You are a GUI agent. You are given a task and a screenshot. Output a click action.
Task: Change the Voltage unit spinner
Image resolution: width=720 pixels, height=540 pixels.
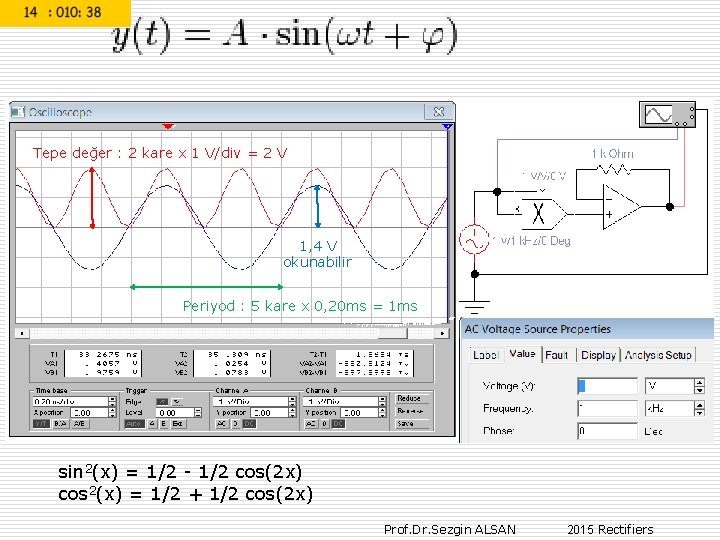coord(699,386)
